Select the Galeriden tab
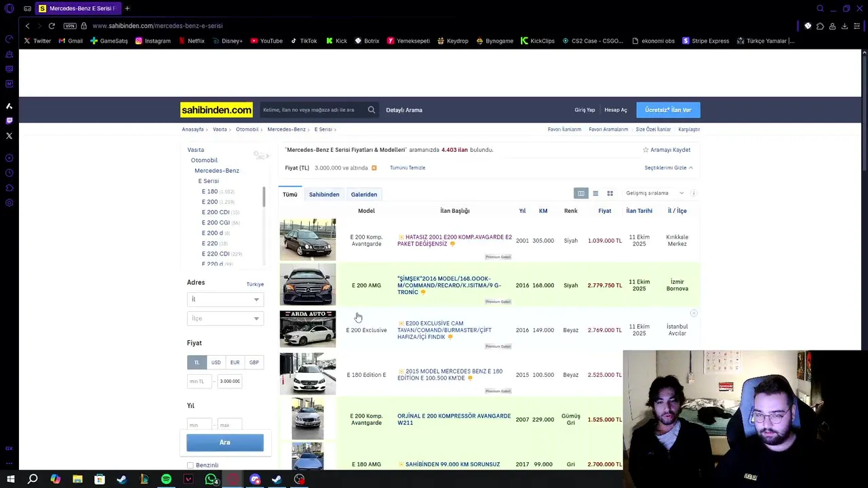 364,195
